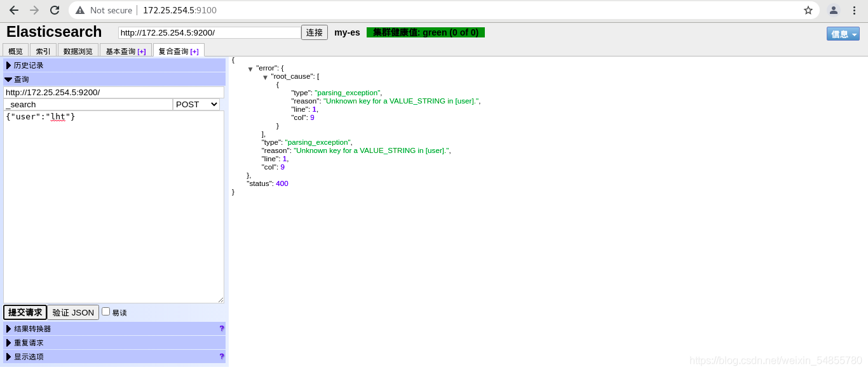Go forward in browser history
Screen dimensions: 868x372
click(34, 10)
